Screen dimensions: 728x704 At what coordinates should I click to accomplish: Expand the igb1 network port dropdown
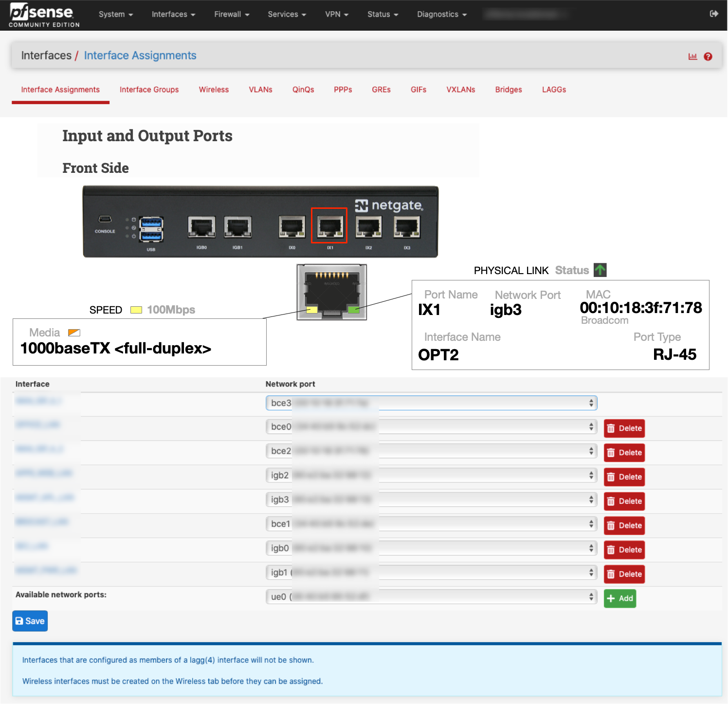click(432, 573)
